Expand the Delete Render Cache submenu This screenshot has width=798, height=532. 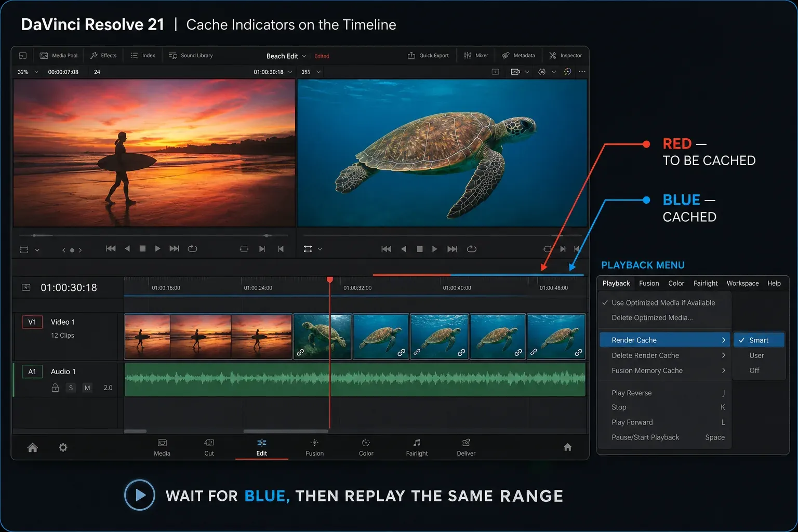coord(665,355)
